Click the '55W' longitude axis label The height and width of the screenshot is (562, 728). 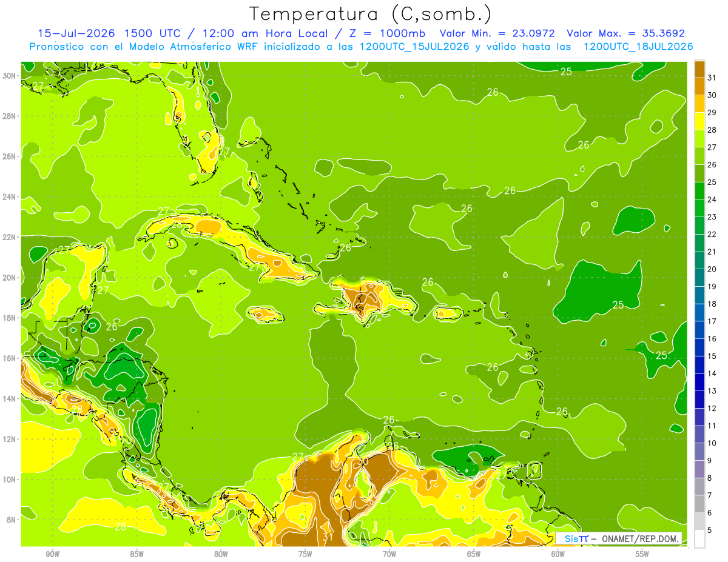tap(642, 554)
